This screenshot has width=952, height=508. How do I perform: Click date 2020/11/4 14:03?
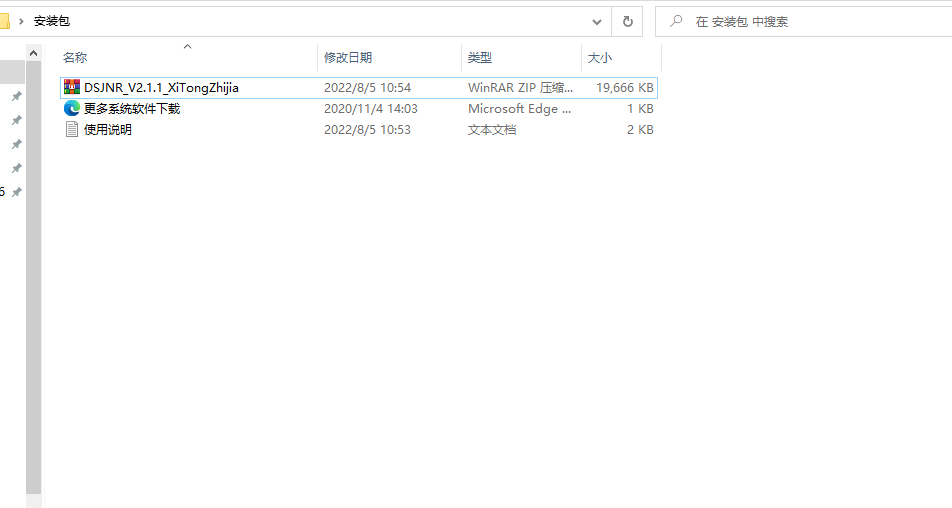click(370, 109)
